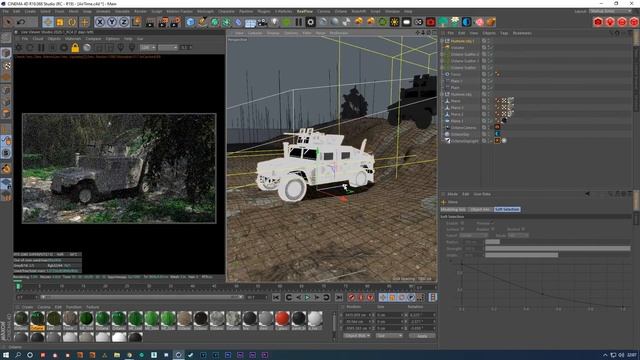Click the Live Viewer lock icon

coord(75,48)
